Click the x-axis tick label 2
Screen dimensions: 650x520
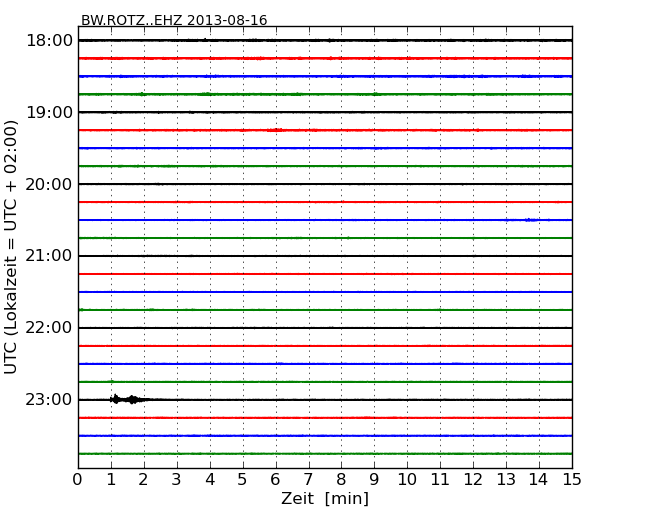tap(144, 479)
